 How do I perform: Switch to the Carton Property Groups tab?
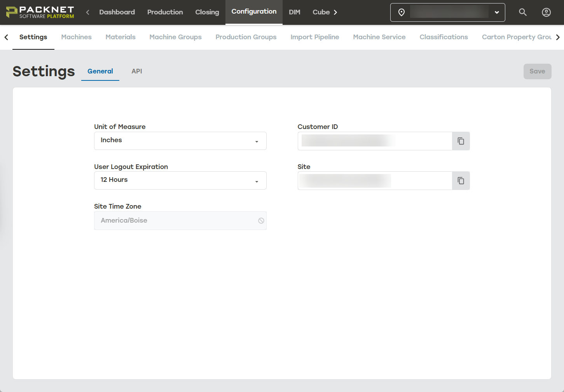pyautogui.click(x=517, y=37)
